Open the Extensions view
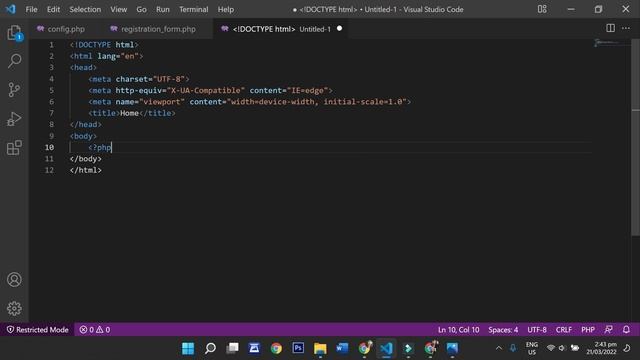Screen dimensions: 640x360 pyautogui.click(x=14, y=147)
